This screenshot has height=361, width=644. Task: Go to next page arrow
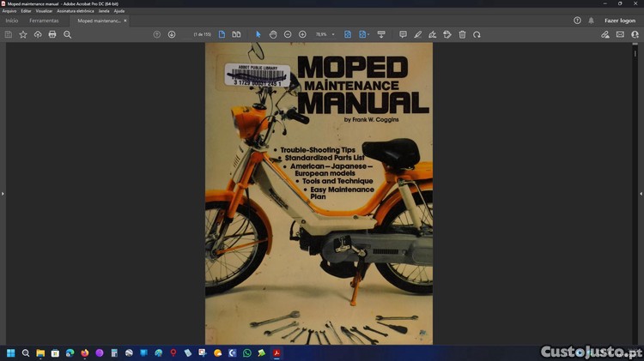tap(172, 34)
